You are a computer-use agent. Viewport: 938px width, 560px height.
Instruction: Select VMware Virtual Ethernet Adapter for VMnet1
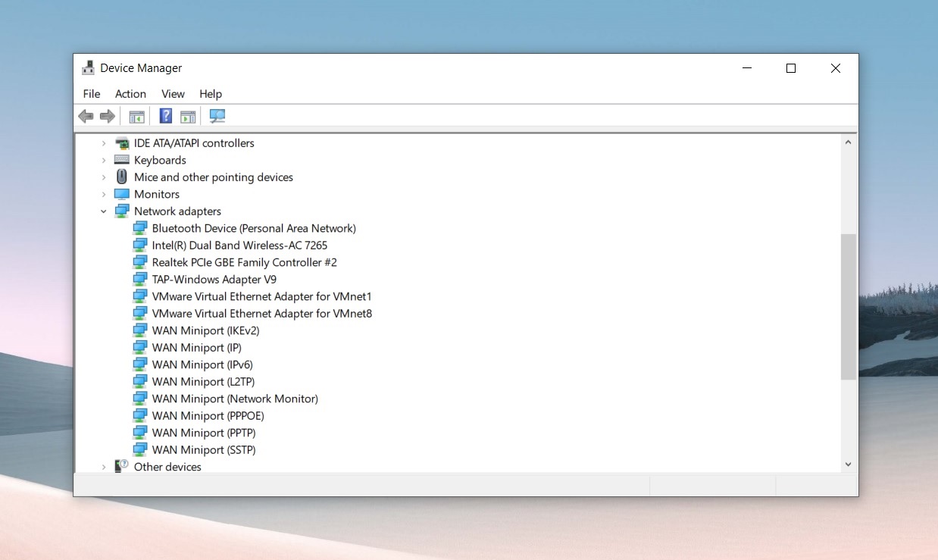261,296
